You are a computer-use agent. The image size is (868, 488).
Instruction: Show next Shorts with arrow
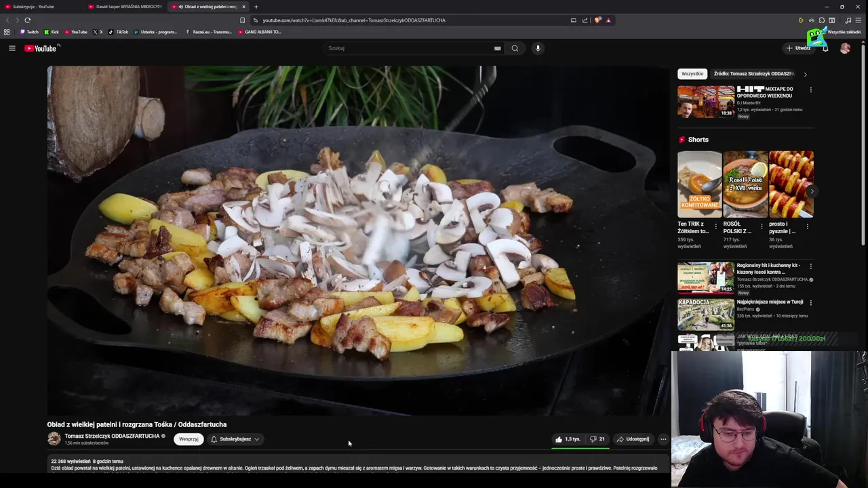[811, 191]
